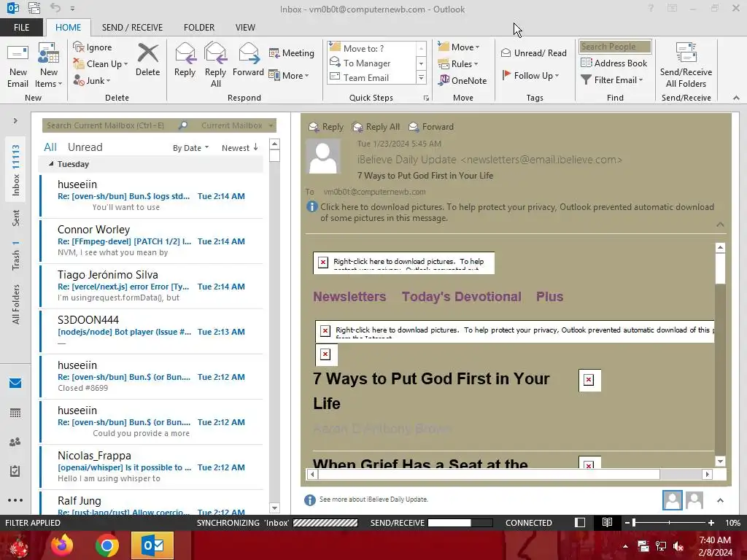This screenshot has width=747, height=560.
Task: Open the Current Mailbox scope dropdown
Action: [237, 125]
